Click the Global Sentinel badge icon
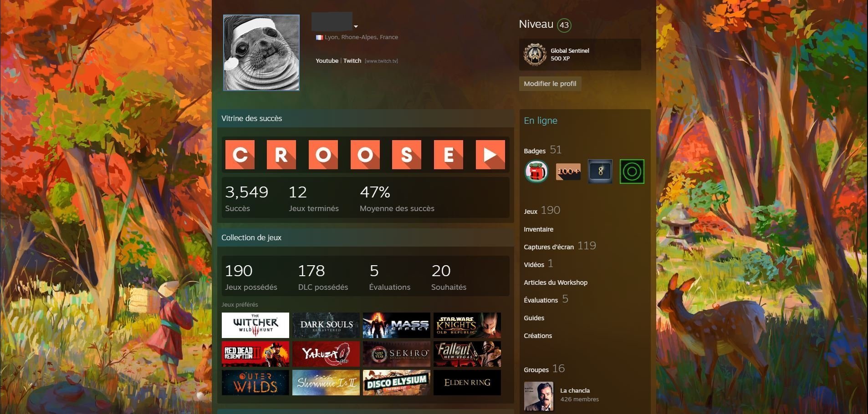 point(535,55)
